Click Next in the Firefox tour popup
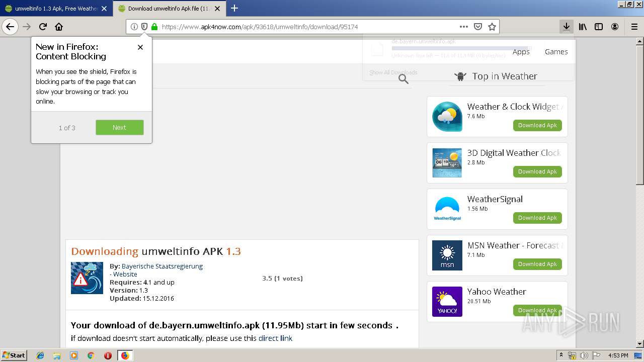This screenshot has height=362, width=644. point(120,128)
